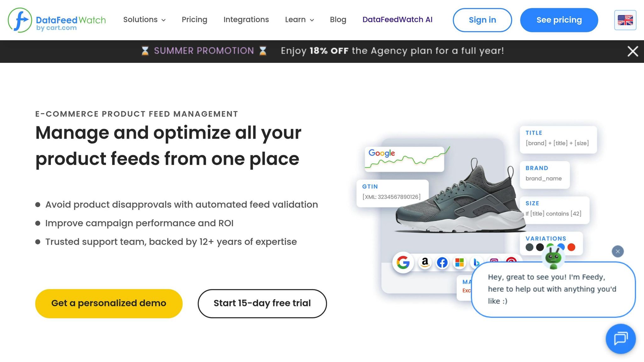Go to the Integrations page

pos(246,20)
